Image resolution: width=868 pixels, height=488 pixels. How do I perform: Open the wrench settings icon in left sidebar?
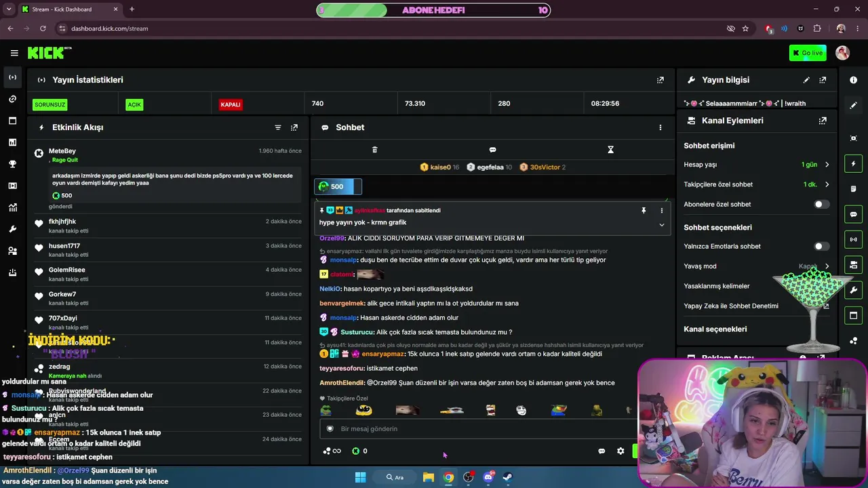click(12, 229)
